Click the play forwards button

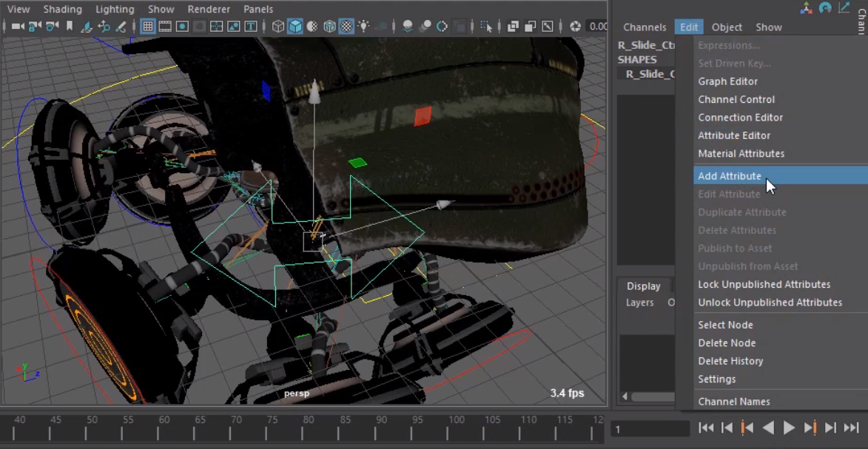pyautogui.click(x=789, y=428)
